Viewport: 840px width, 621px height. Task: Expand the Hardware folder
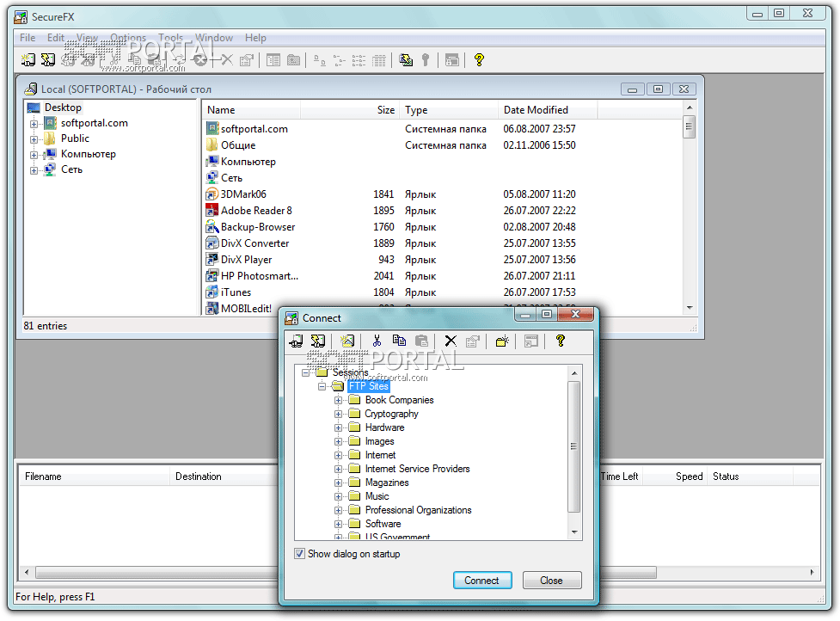point(338,427)
